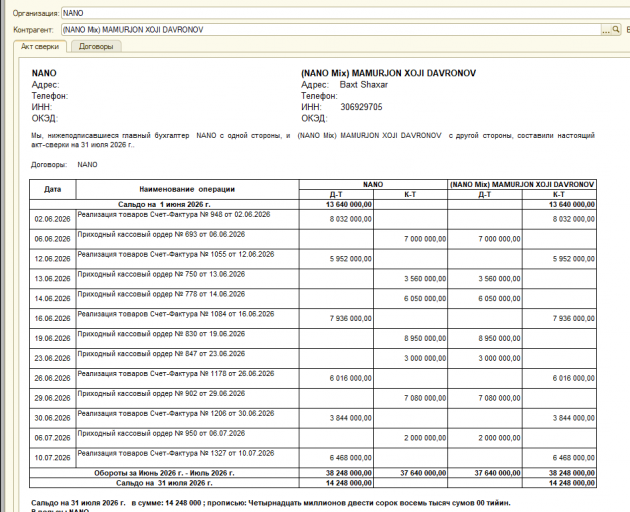
Task: Select the INN value 306929705
Action: pos(361,107)
